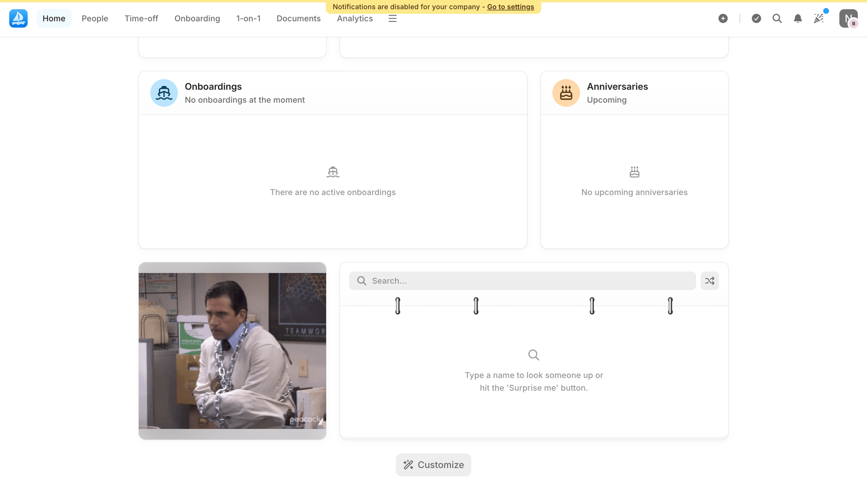
Task: Click the Office GIF image
Action: click(x=232, y=351)
